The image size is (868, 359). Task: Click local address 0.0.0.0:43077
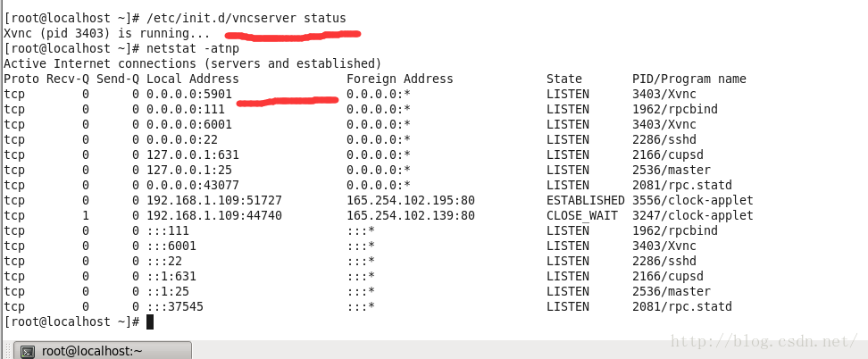193,185
